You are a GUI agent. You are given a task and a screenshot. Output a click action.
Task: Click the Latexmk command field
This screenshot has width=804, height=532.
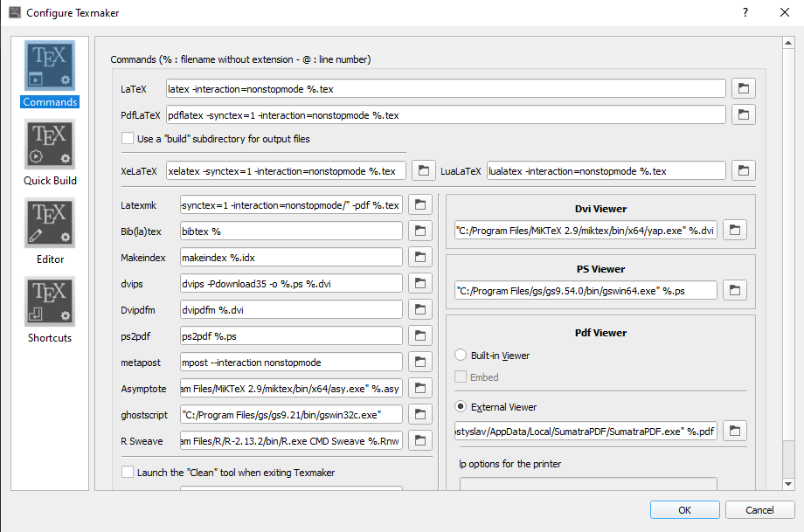pos(291,205)
